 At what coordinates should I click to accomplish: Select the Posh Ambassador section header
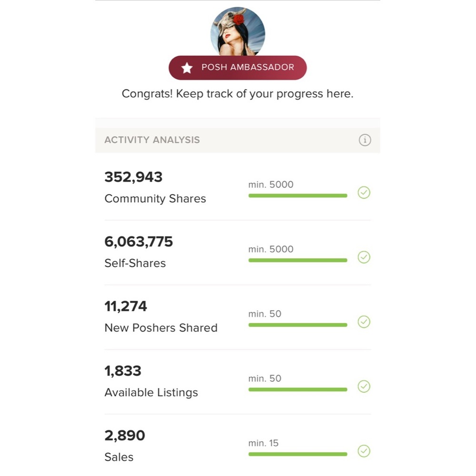pos(238,68)
